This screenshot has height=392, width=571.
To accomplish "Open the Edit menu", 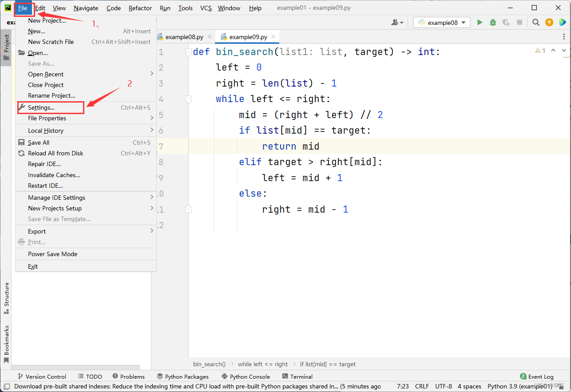I will pyautogui.click(x=40, y=8).
